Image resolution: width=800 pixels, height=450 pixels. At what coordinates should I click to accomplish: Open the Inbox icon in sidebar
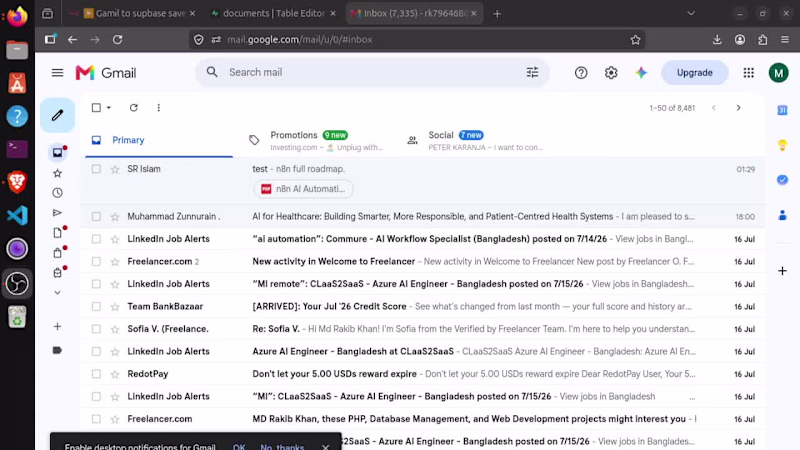click(57, 153)
